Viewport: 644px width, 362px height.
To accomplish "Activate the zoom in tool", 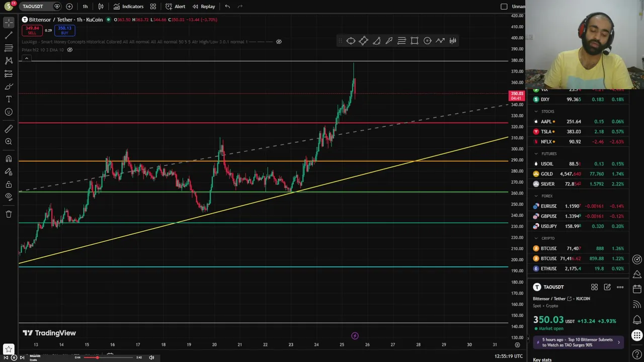I will [9, 142].
